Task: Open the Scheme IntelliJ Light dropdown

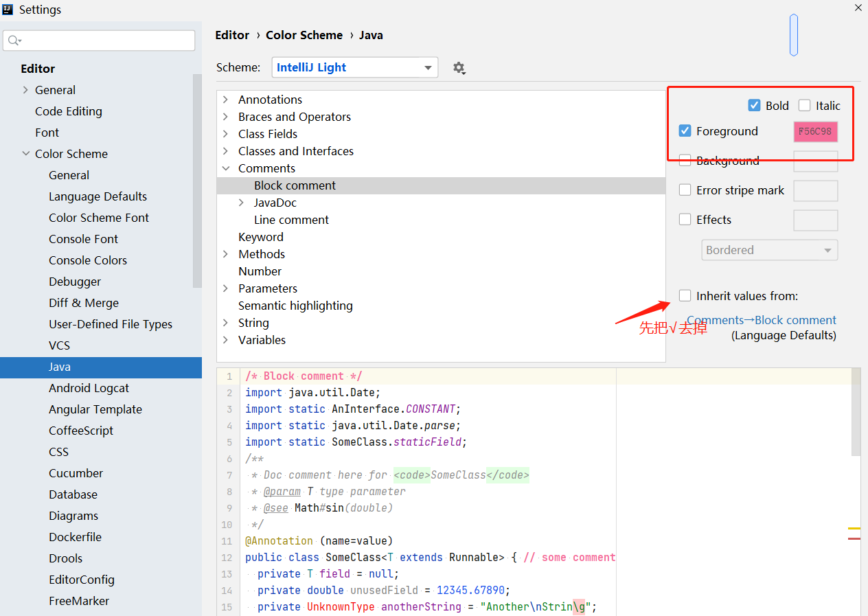Action: (x=354, y=67)
